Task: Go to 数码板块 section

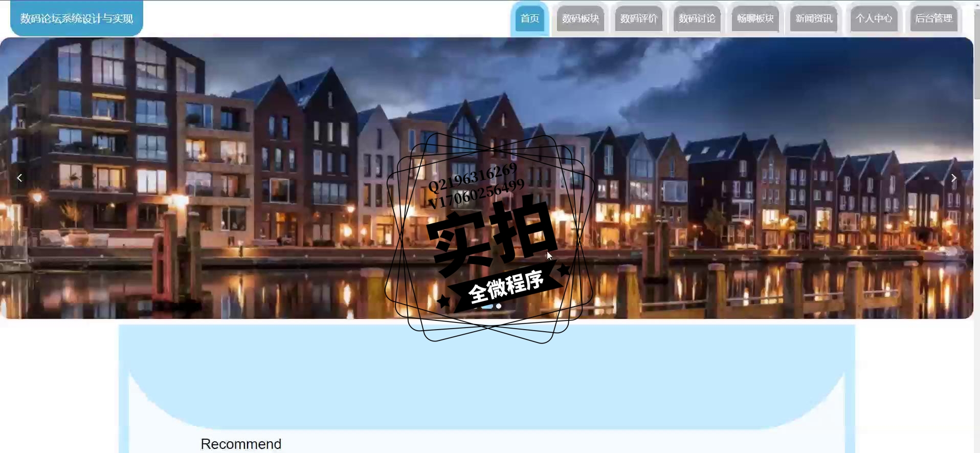Action: pos(581,18)
